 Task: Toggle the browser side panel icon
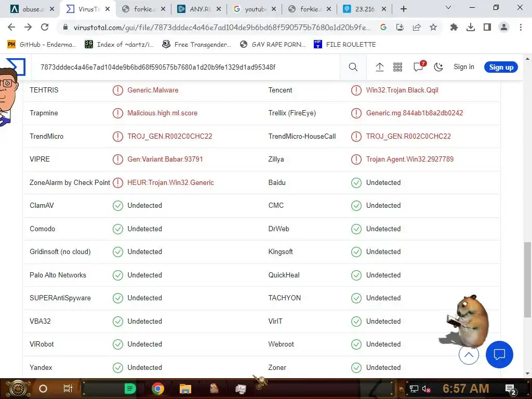click(487, 27)
